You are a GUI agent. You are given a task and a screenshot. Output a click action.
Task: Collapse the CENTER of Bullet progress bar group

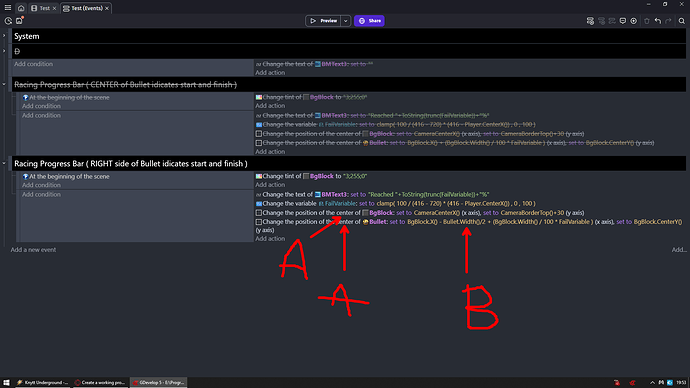pyautogui.click(x=4, y=84)
